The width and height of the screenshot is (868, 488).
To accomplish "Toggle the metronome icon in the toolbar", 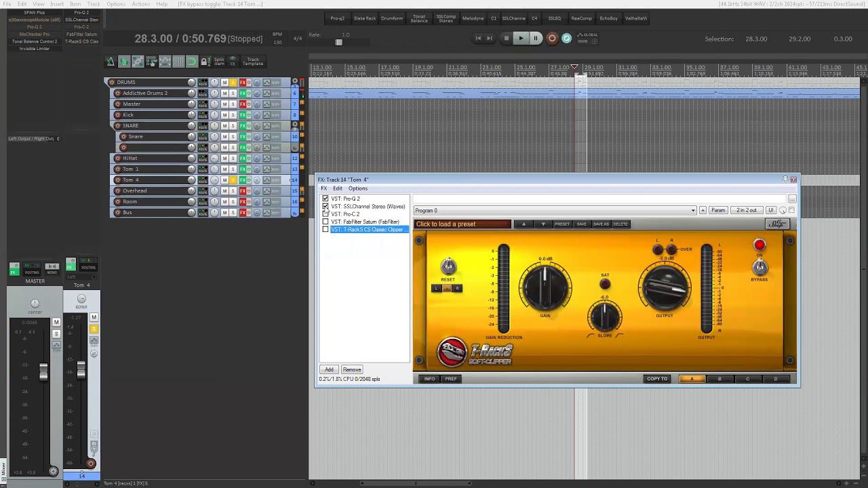I will coord(110,62).
